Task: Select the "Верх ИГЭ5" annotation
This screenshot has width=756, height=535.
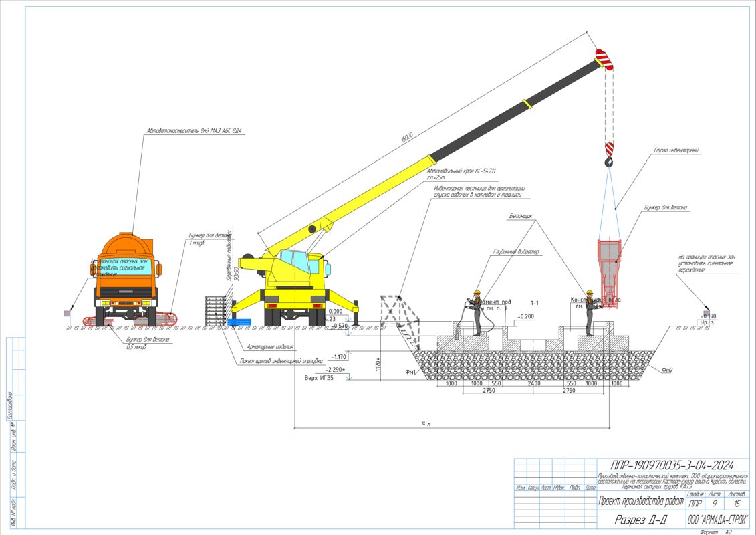Action: pos(319,378)
